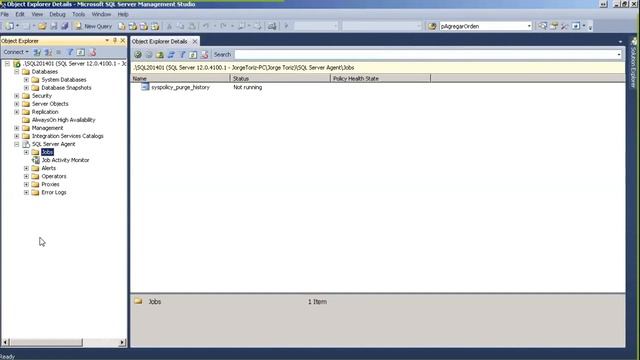Select syspolicy_purge_history job row
Image resolution: width=640 pixels, height=360 pixels.
point(180,87)
